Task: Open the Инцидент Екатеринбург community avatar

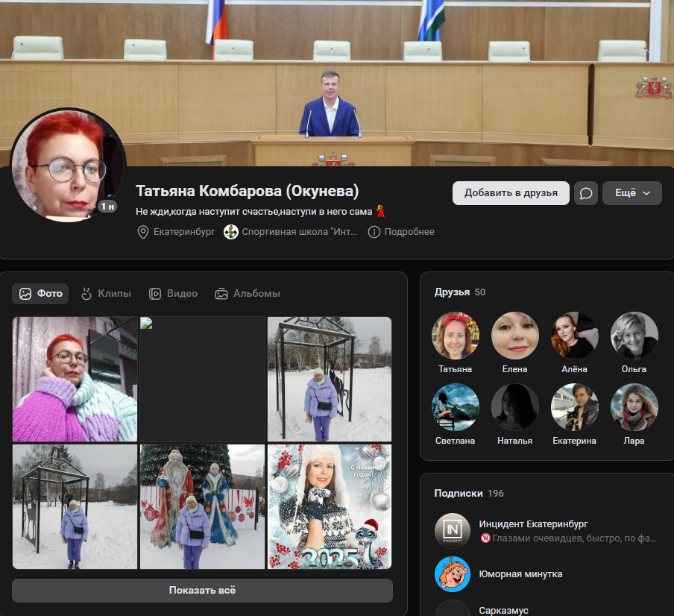Action: pos(453,531)
